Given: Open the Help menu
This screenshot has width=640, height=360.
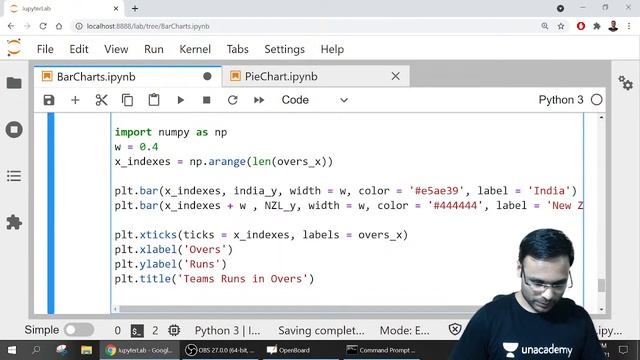Looking at the screenshot, I should [332, 49].
